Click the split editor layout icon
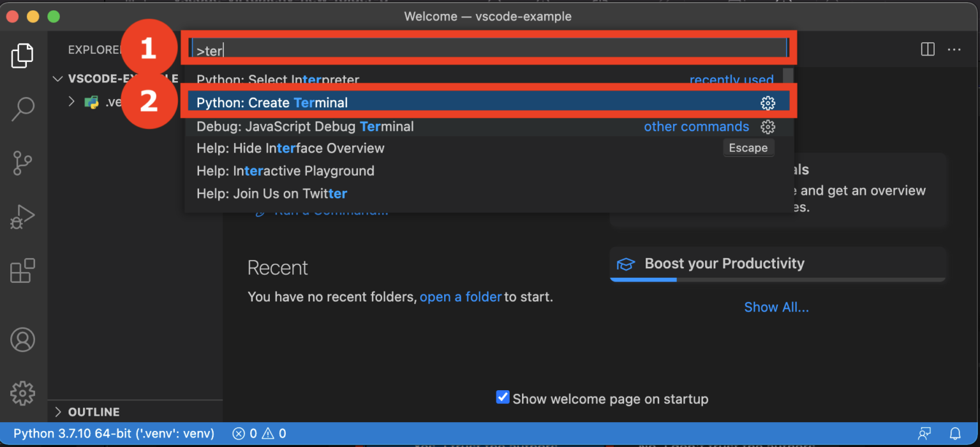Image resolution: width=980 pixels, height=447 pixels. pyautogui.click(x=928, y=50)
